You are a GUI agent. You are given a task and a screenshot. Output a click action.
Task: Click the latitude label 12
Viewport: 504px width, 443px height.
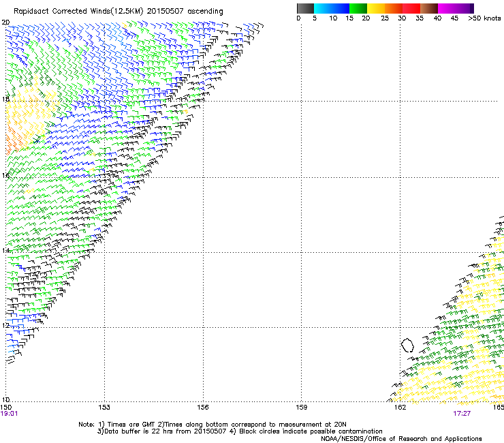click(x=5, y=326)
